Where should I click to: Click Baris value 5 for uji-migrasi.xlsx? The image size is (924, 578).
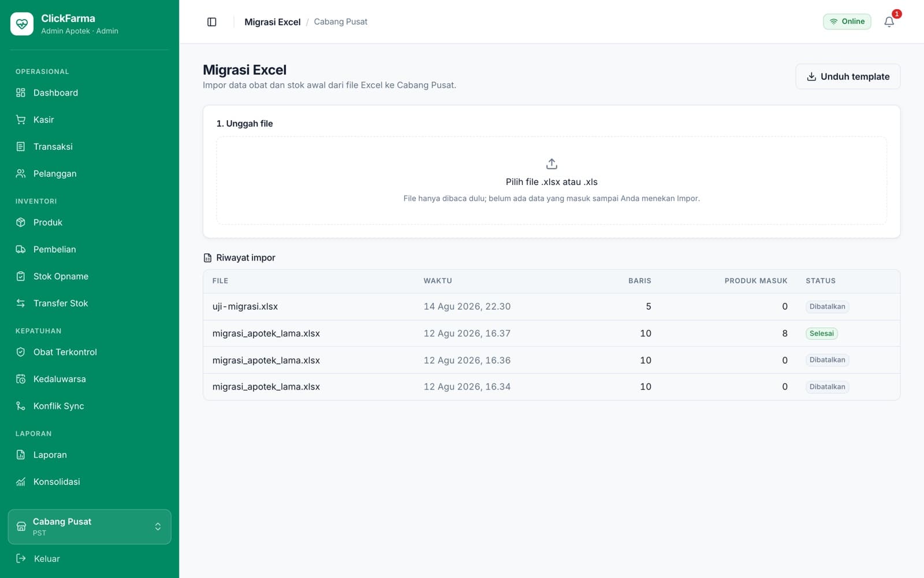pyautogui.click(x=649, y=306)
